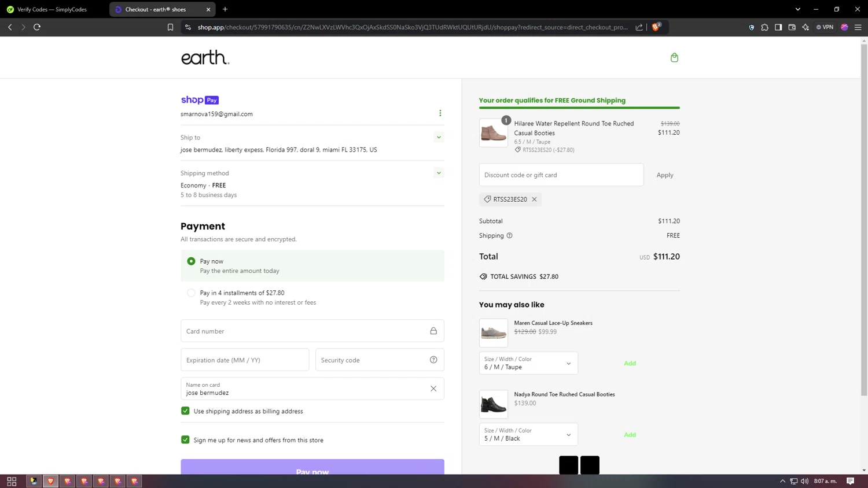Click the Maren Sneakers product thumbnail
The height and width of the screenshot is (488, 868).
coord(494,333)
